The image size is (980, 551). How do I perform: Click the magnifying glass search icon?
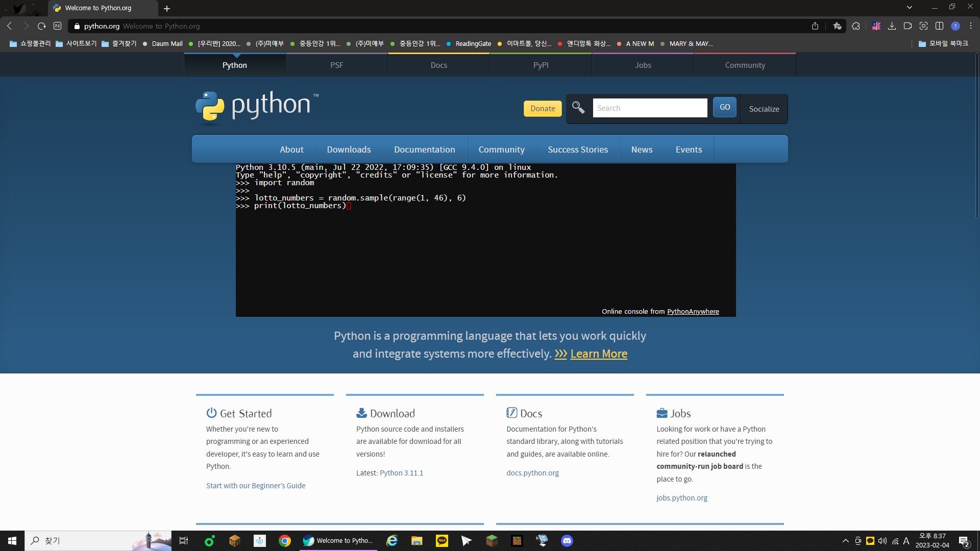coord(578,108)
